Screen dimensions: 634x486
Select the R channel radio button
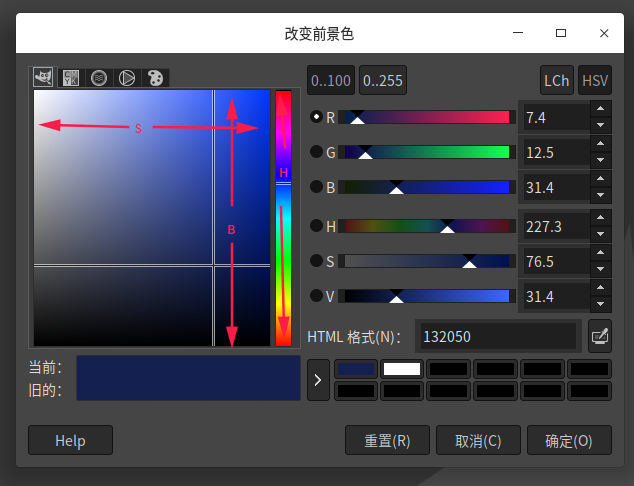click(x=316, y=116)
